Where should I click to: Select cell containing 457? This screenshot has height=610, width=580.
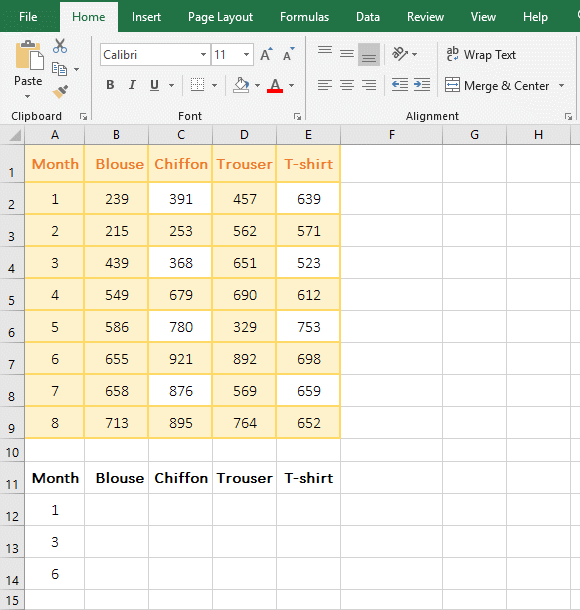pyautogui.click(x=245, y=199)
